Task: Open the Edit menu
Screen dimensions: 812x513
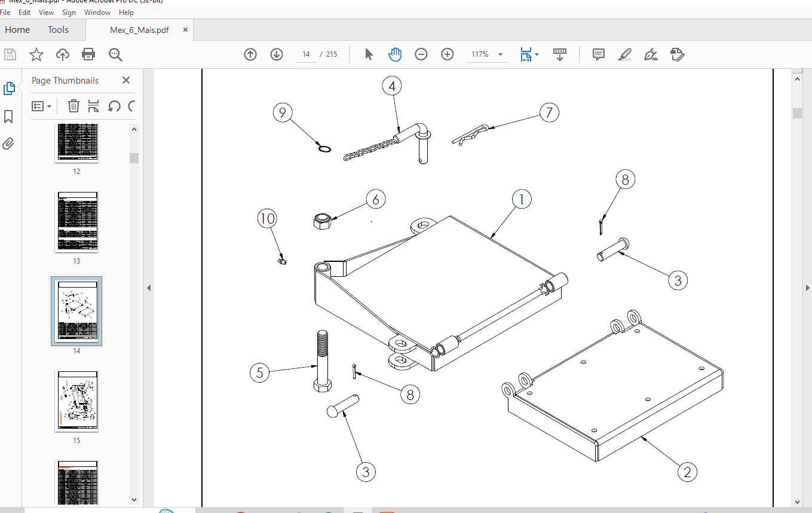Action: tap(24, 12)
